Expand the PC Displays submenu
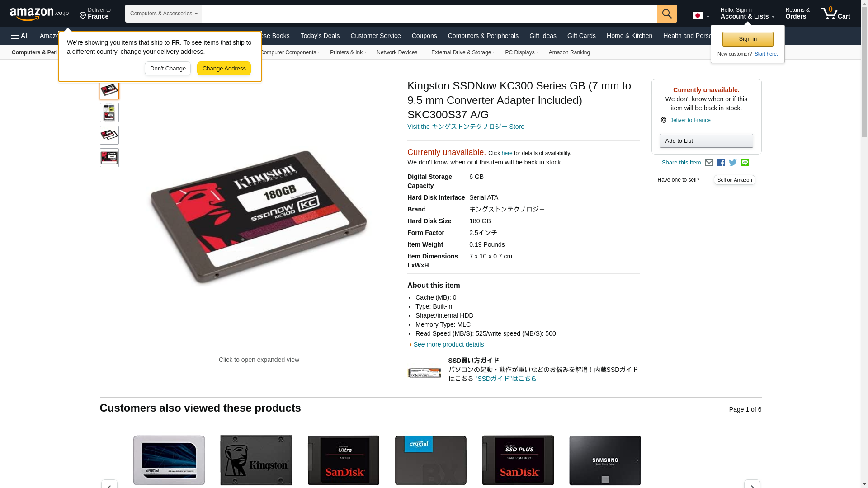868x488 pixels. [x=522, y=52]
